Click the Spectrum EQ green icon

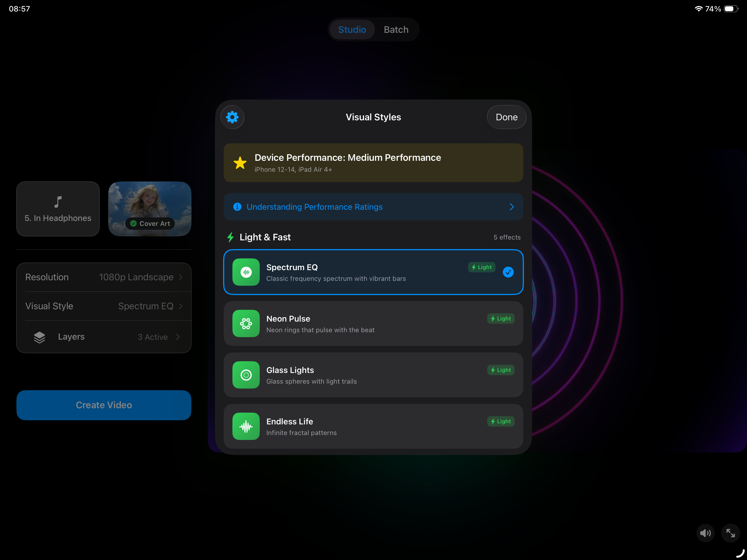tap(246, 272)
